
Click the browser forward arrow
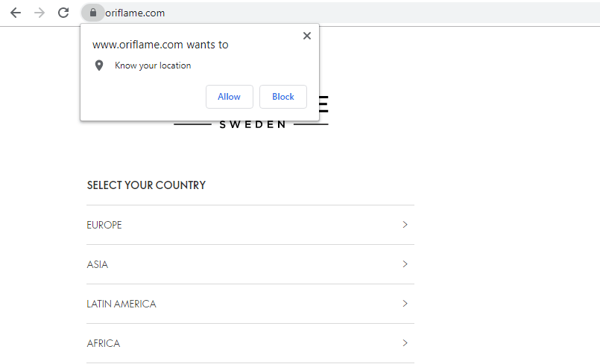click(40, 13)
